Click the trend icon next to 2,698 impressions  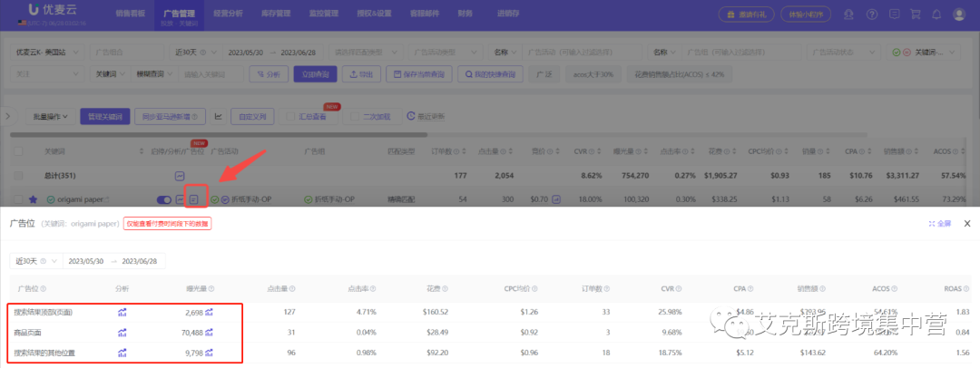pos(210,312)
